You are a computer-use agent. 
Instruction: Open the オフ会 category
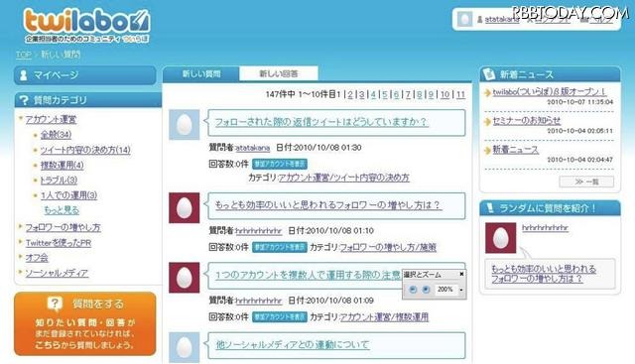[x=37, y=258]
